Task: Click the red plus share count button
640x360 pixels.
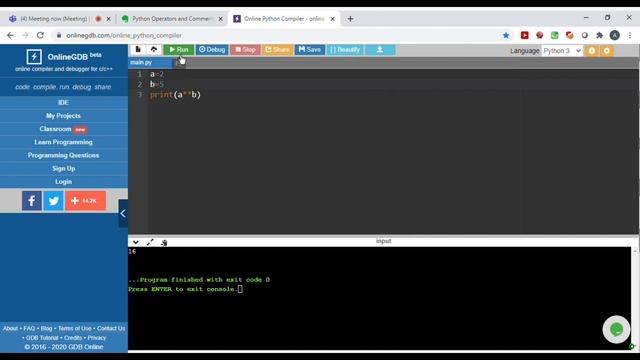Action: (85, 201)
